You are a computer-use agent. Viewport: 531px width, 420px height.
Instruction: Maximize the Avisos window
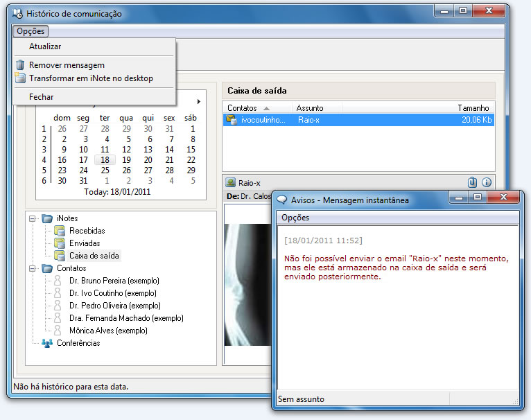point(478,198)
